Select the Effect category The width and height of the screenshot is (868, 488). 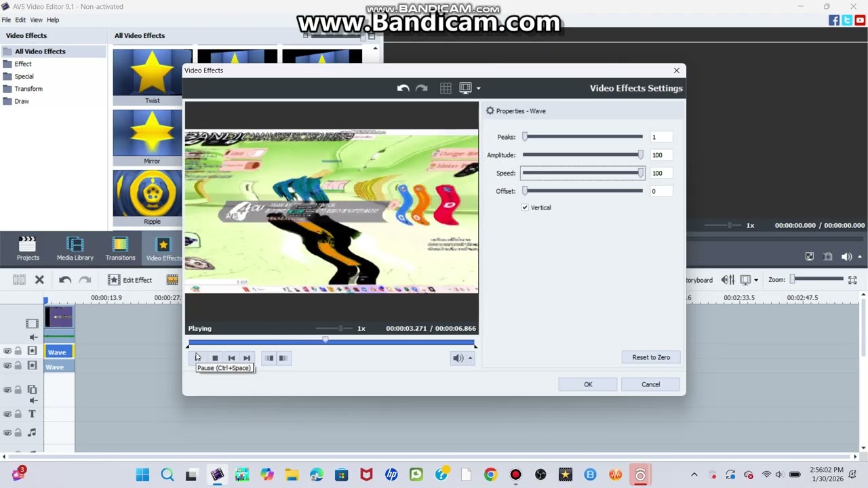(x=23, y=64)
